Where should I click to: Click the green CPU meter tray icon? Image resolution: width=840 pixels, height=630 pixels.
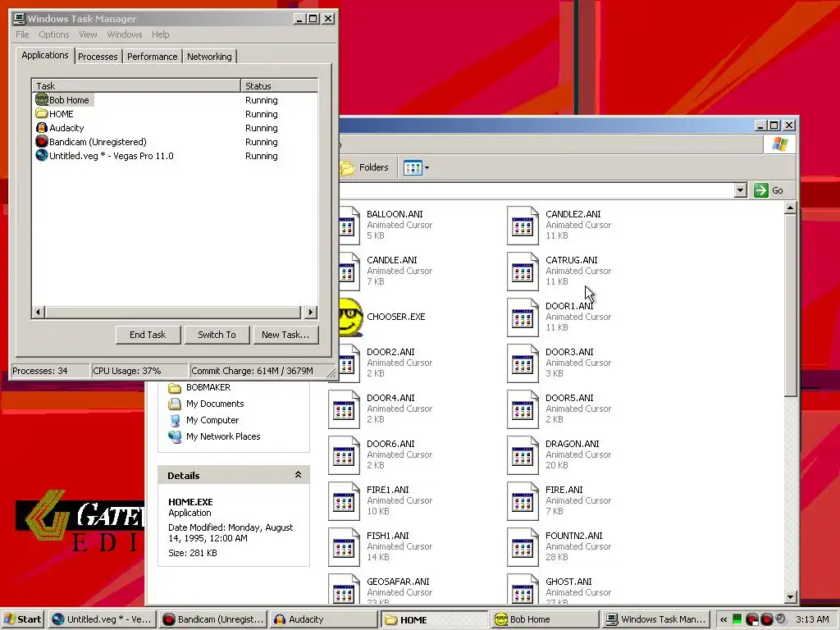pyautogui.click(x=737, y=619)
